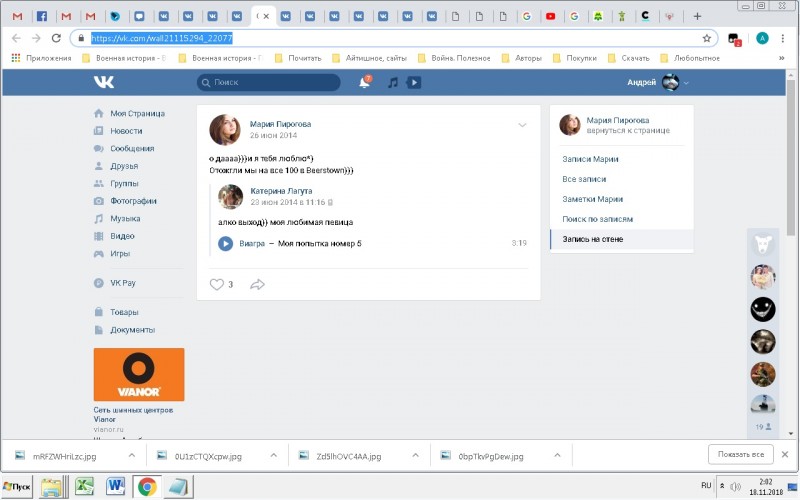Open the notifications bell icon

364,82
